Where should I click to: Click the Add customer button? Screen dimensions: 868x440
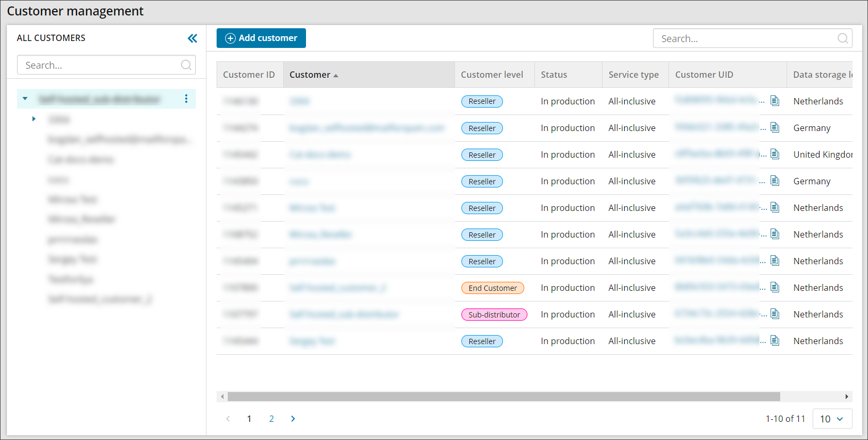[x=261, y=38]
